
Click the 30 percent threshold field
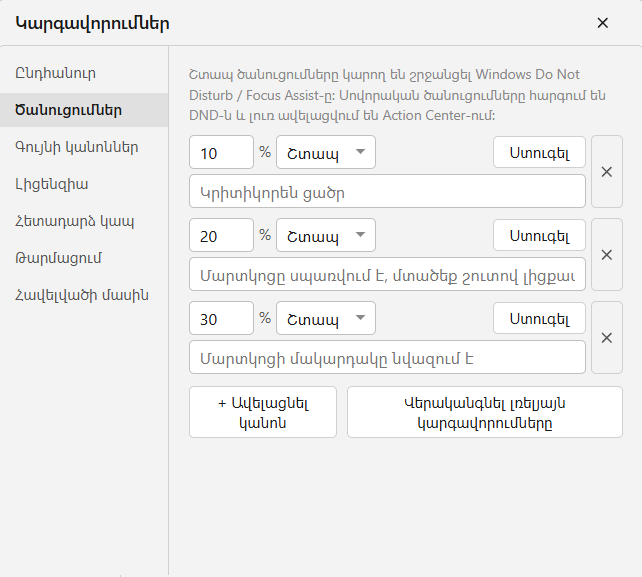click(222, 318)
